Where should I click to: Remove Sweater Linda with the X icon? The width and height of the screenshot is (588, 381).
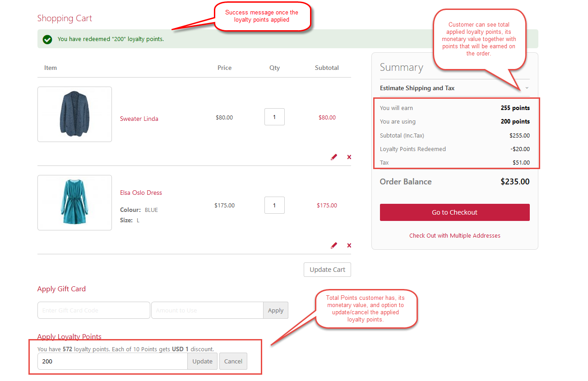click(349, 157)
